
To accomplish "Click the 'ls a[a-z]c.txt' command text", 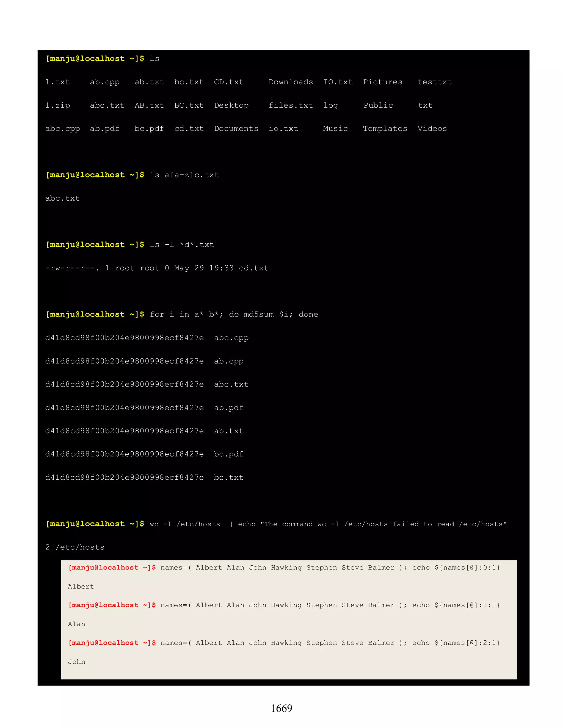I will (x=184, y=175).
